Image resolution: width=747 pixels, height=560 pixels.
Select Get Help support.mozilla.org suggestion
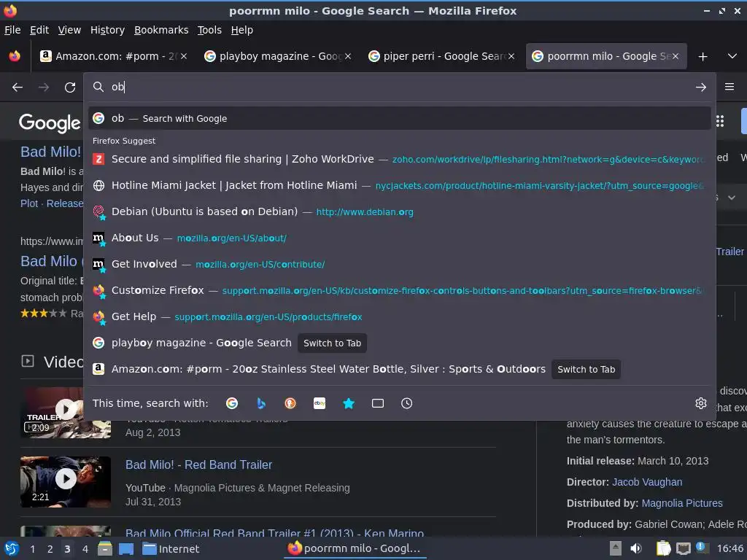click(x=399, y=316)
